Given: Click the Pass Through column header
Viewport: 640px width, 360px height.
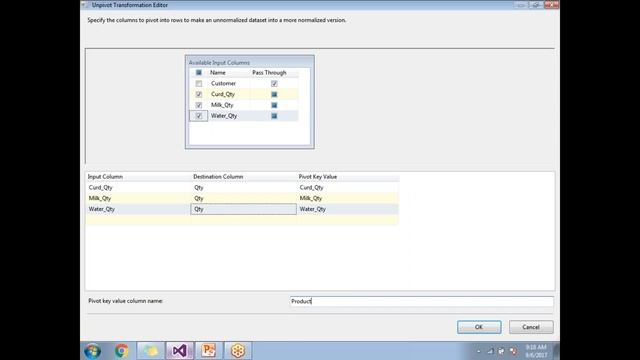Looking at the screenshot, I should [269, 73].
